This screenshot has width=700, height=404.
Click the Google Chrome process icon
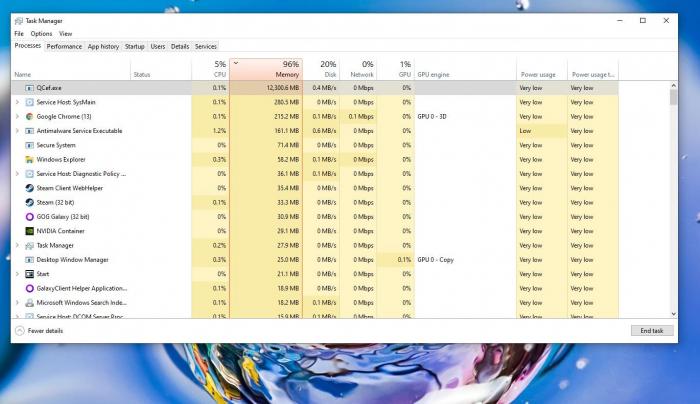pos(29,117)
